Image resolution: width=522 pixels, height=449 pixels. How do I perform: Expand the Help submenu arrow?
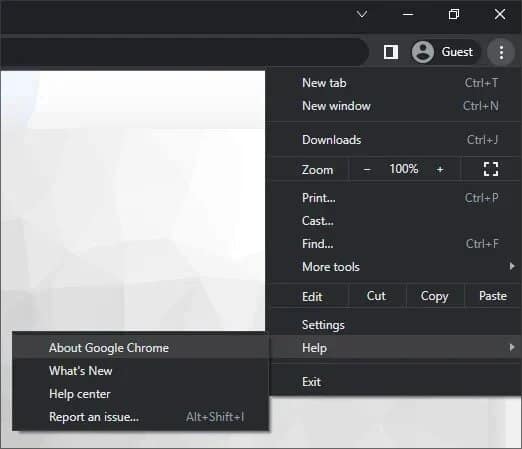click(512, 347)
